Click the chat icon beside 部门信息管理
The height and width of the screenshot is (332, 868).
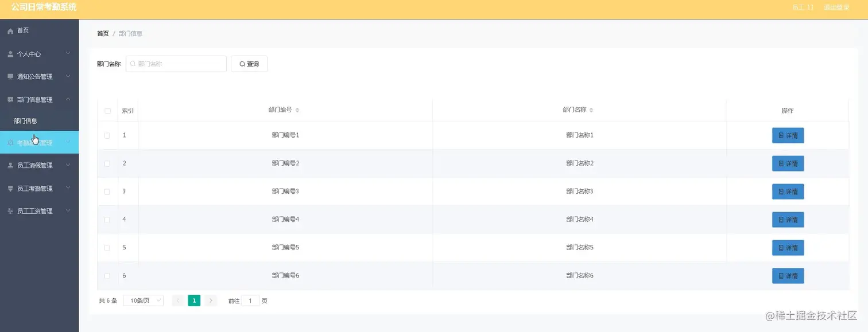(x=10, y=100)
